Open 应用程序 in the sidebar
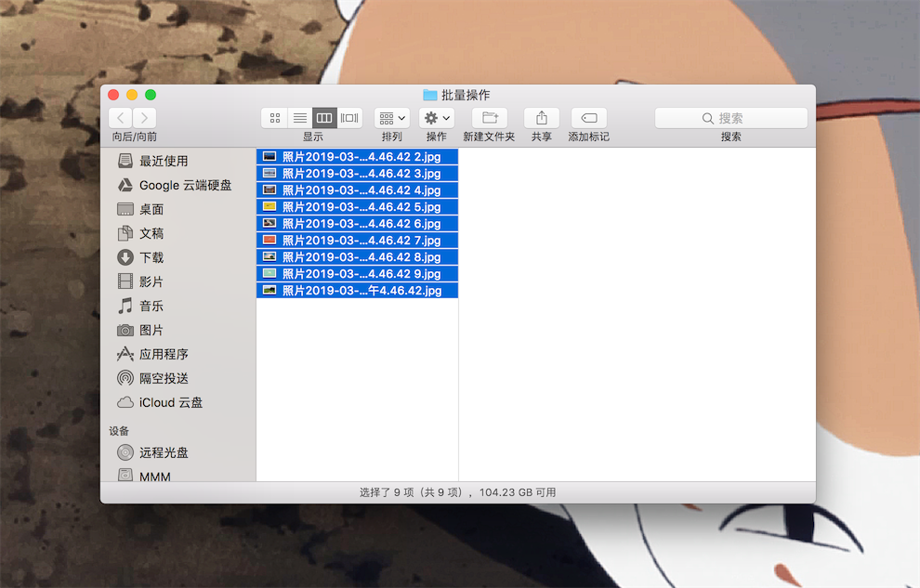 (178, 354)
